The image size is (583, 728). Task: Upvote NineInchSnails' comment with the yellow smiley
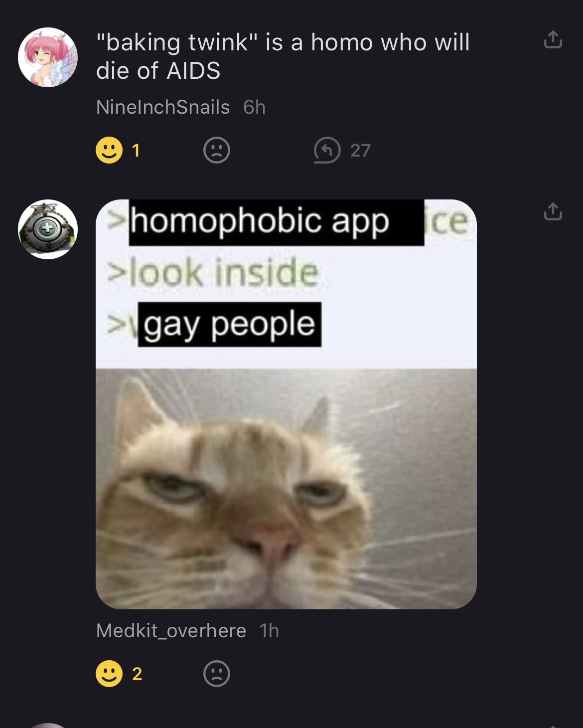109,150
